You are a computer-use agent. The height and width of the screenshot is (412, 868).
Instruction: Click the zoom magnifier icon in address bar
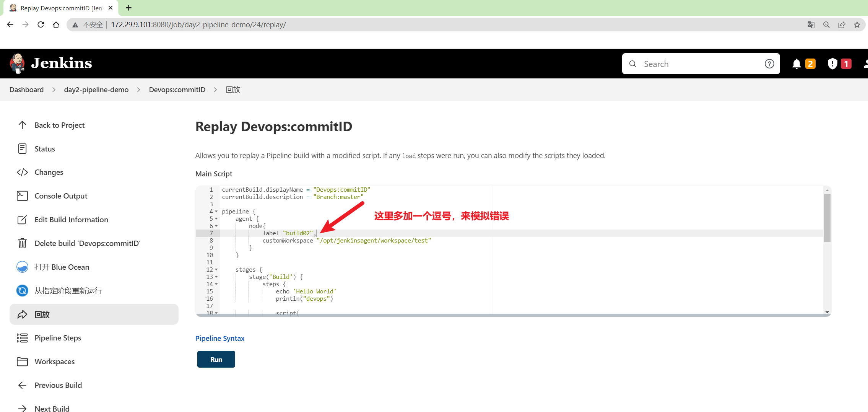point(826,25)
